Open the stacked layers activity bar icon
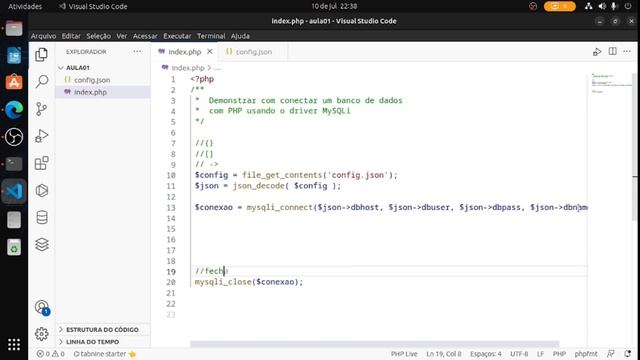The image size is (640, 360). point(42,244)
